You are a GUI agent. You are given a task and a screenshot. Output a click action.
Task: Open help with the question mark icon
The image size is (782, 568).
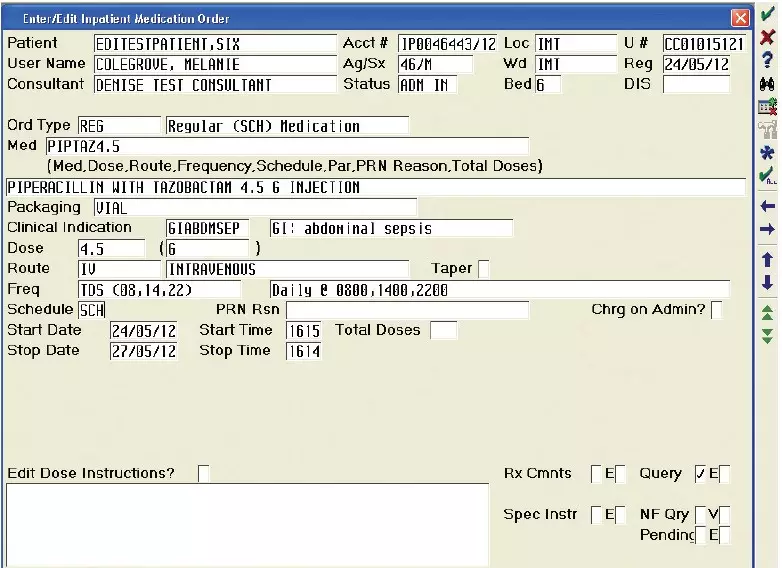[x=767, y=59]
